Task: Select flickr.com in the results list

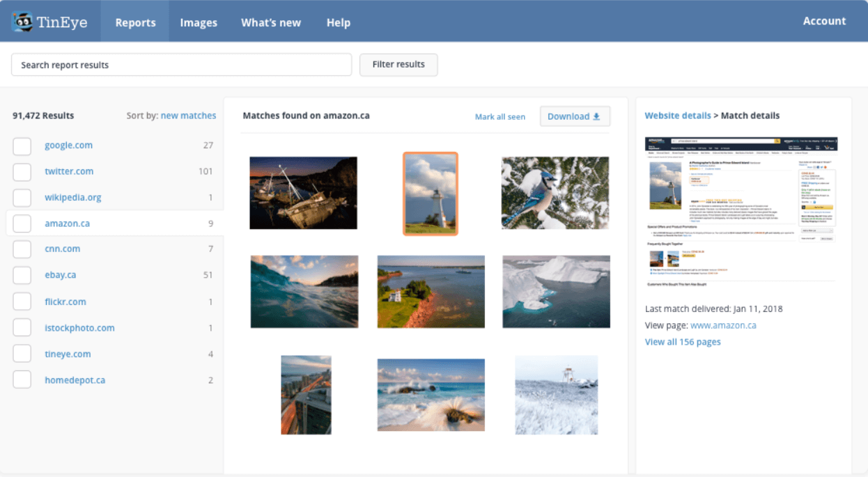Action: pos(65,302)
